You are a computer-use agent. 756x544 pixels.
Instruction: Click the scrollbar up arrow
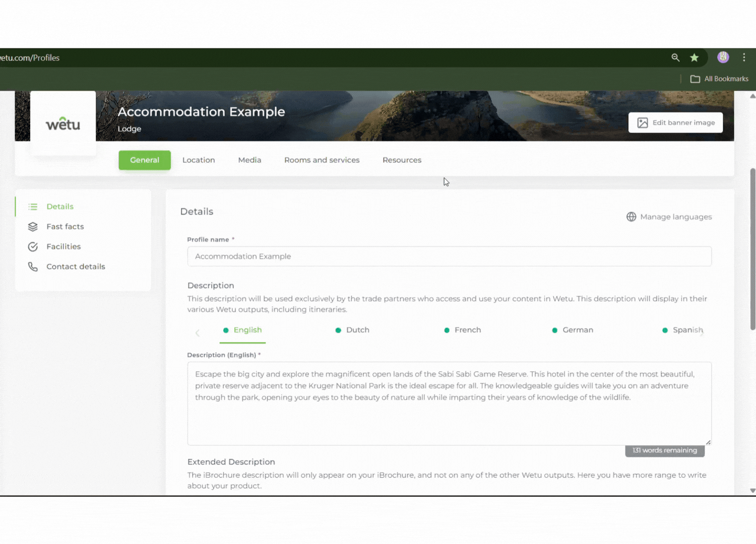(752, 96)
